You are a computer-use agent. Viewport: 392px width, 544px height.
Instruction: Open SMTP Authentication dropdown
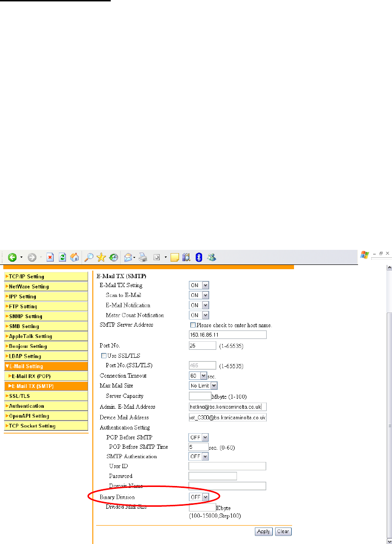click(199, 457)
